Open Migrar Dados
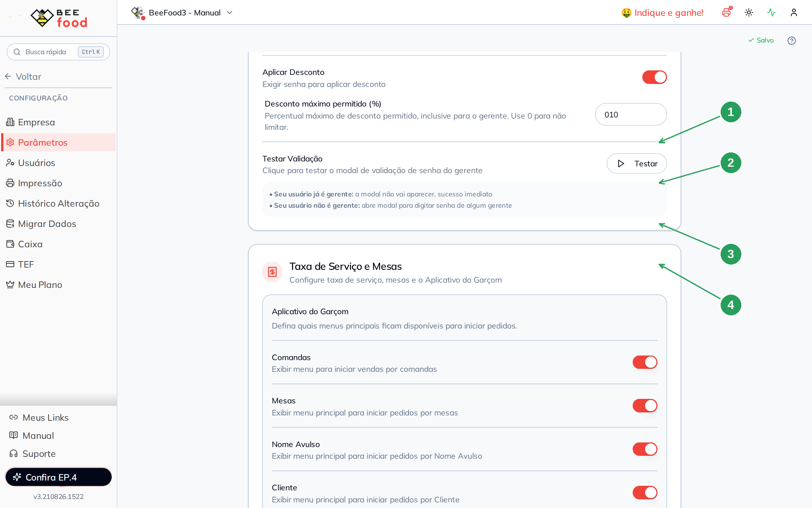This screenshot has width=812, height=508. point(58,224)
